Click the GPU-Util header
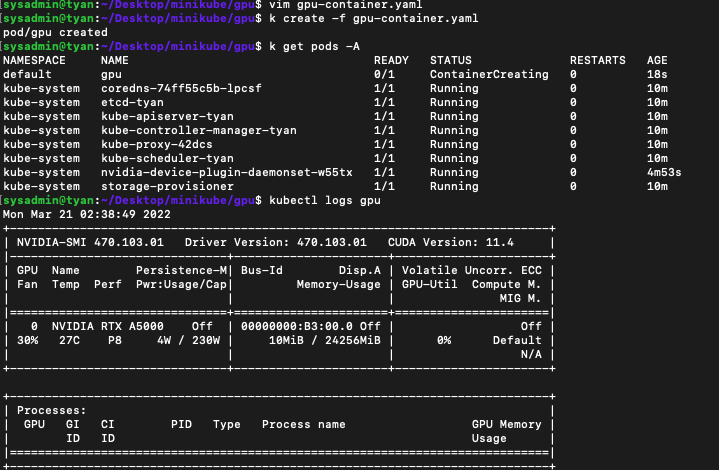Image resolution: width=719 pixels, height=470 pixels. pyautogui.click(x=430, y=284)
